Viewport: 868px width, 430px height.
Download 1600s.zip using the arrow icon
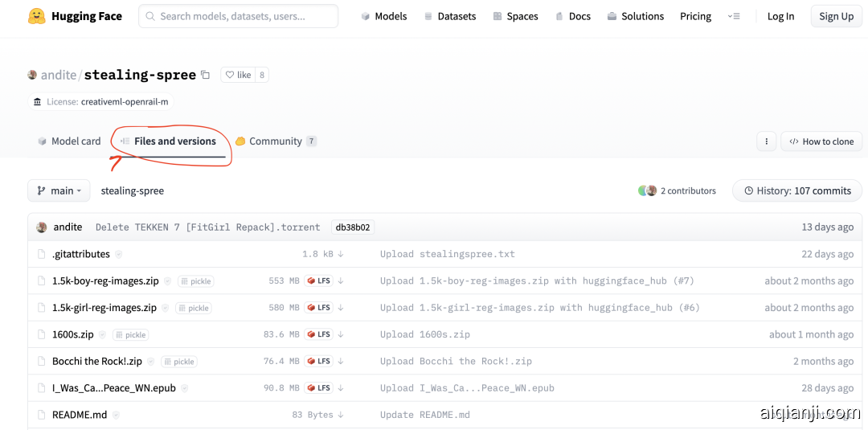[341, 334]
